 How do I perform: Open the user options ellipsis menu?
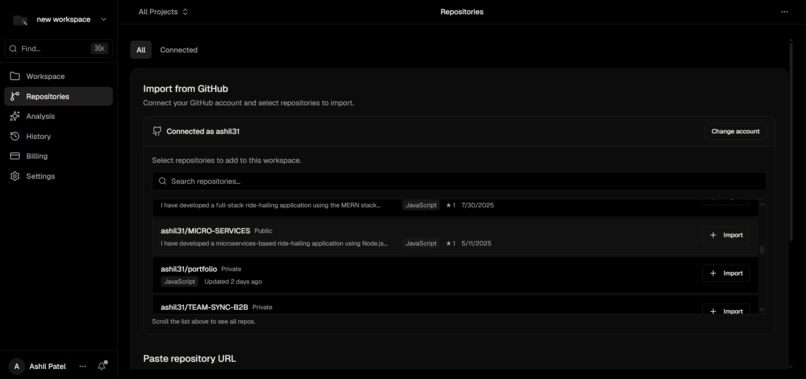click(83, 367)
